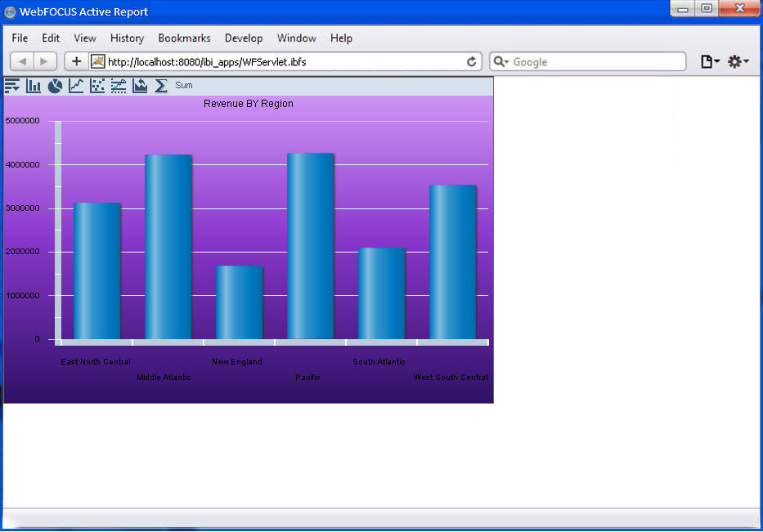The image size is (763, 532).
Task: Click the Pacific axis label
Action: coord(307,378)
